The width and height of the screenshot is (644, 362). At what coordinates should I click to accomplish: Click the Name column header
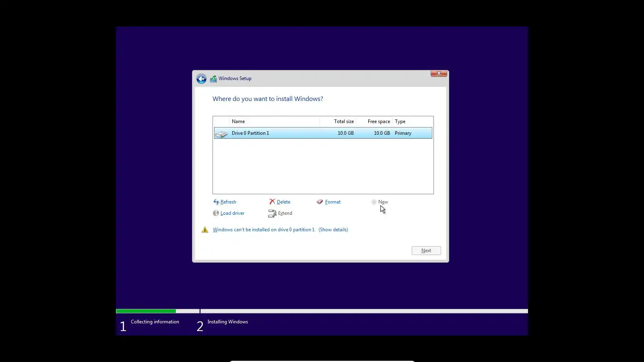(x=275, y=121)
